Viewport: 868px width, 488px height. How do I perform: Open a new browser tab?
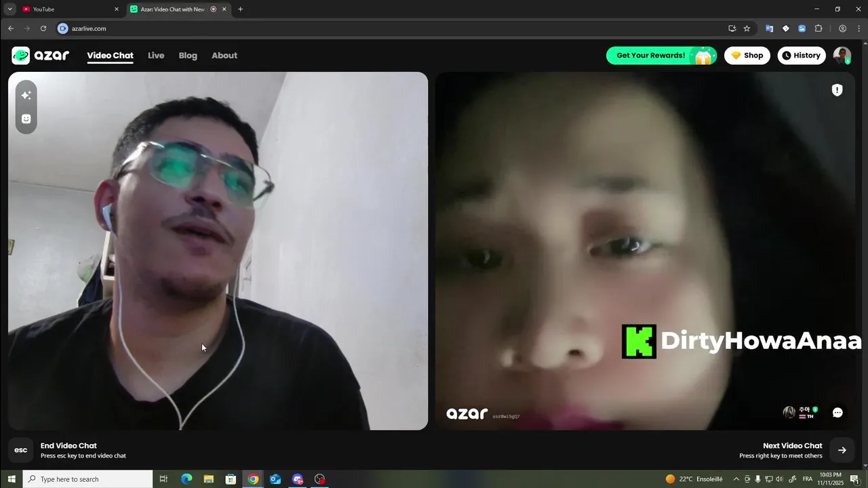240,9
